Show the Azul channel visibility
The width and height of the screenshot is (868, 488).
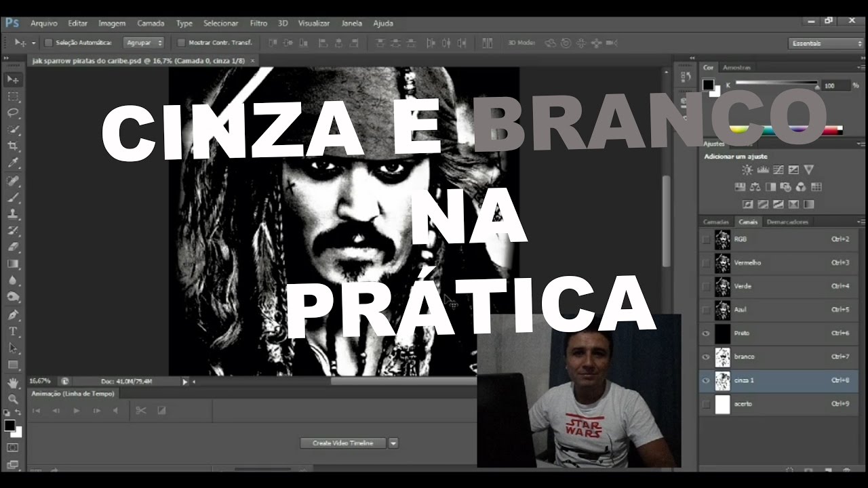(x=706, y=310)
